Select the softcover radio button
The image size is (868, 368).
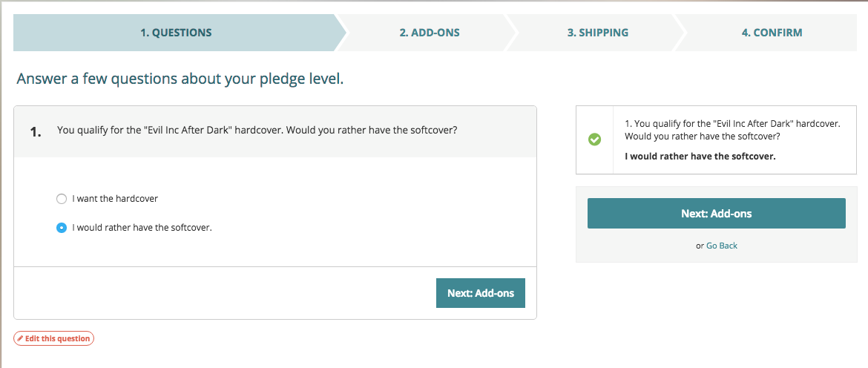62,228
